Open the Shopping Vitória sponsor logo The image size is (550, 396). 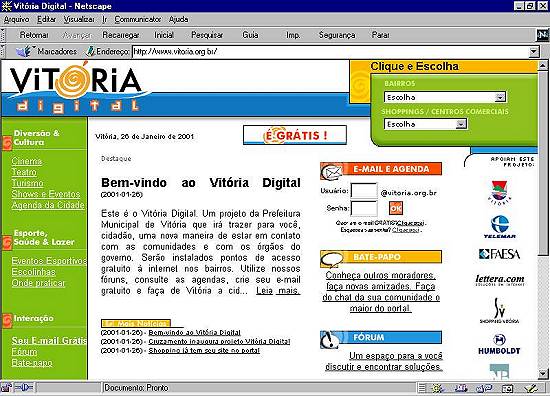pos(499,311)
